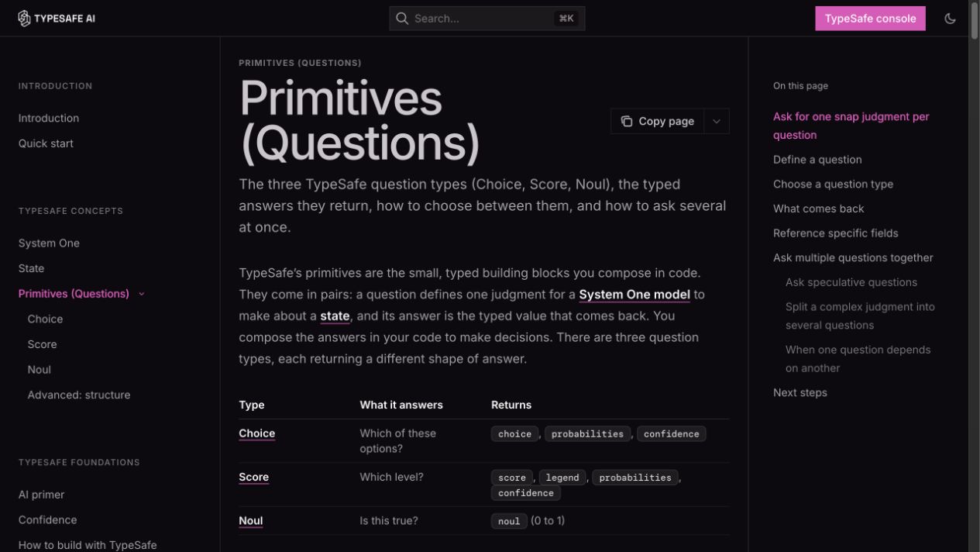
Task: Click the copy icon in the Copy page button
Action: pyautogui.click(x=627, y=122)
